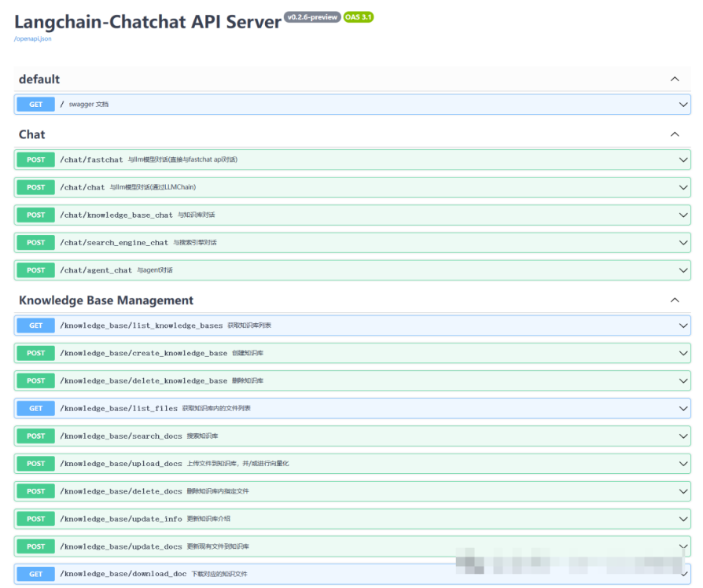Viewport: 703px width, 588px height.
Task: Click GET badge for list_knowledge_bases
Action: point(36,325)
